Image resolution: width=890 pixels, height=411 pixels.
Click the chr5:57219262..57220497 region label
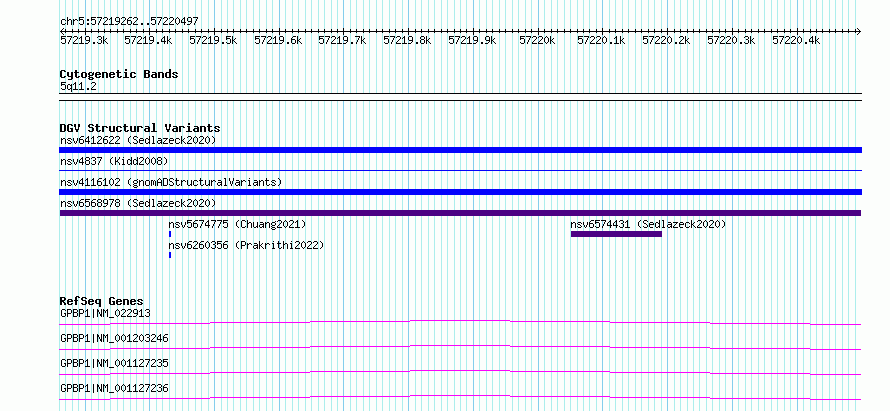point(129,21)
